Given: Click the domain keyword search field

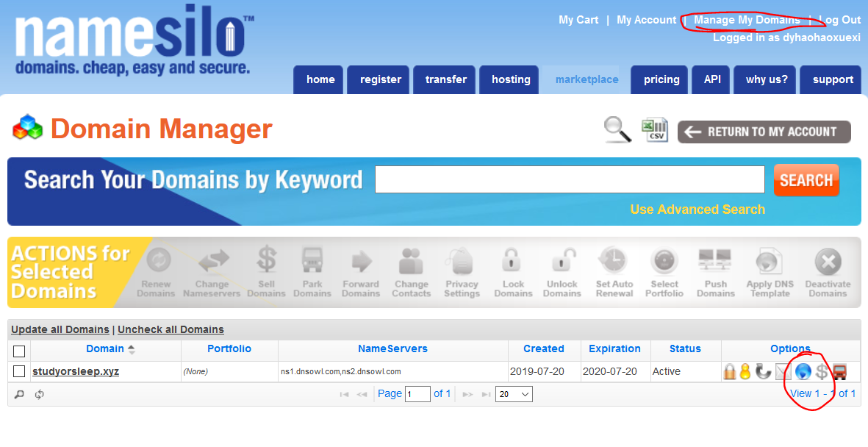Looking at the screenshot, I should click(570, 179).
